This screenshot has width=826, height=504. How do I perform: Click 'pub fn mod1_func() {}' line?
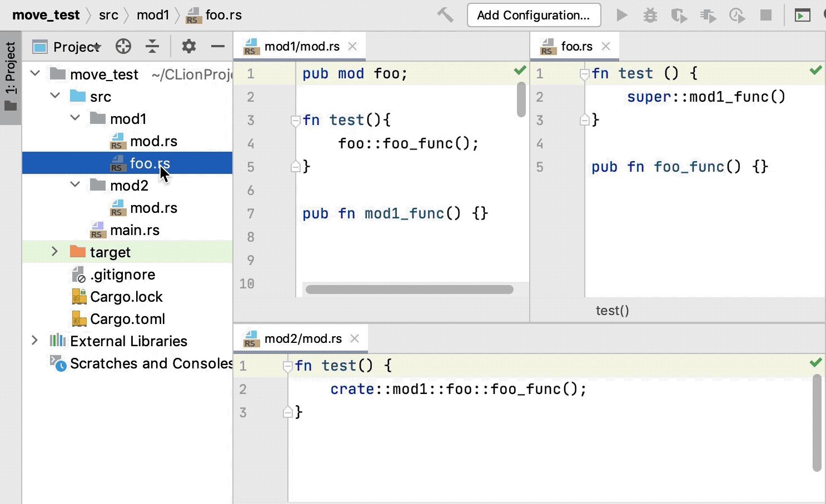(395, 213)
